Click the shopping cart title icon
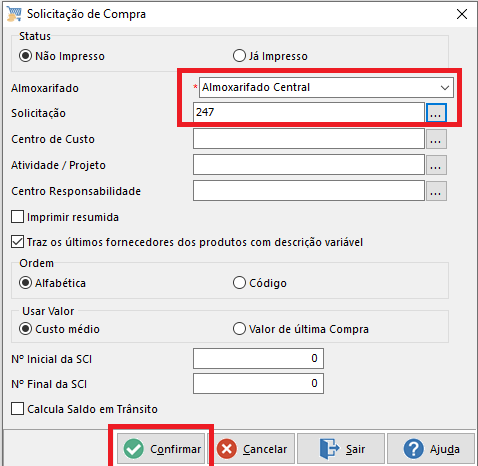 click(x=14, y=14)
